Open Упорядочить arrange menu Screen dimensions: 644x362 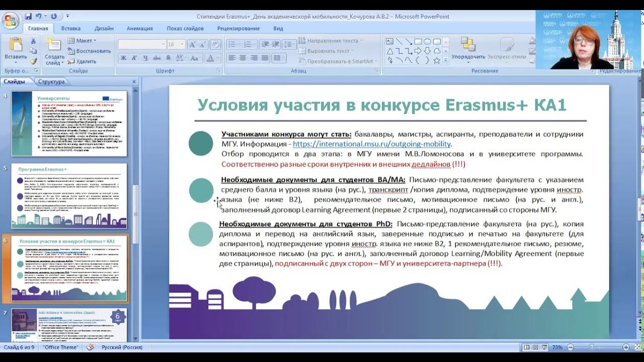(468, 50)
